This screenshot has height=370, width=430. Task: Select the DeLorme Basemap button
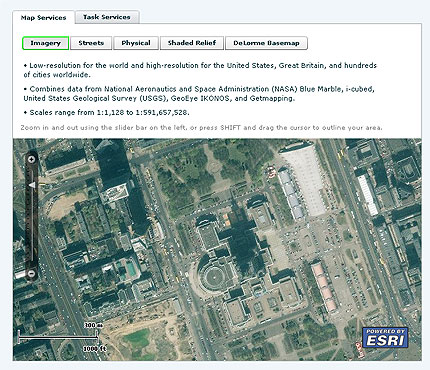pyautogui.click(x=266, y=43)
